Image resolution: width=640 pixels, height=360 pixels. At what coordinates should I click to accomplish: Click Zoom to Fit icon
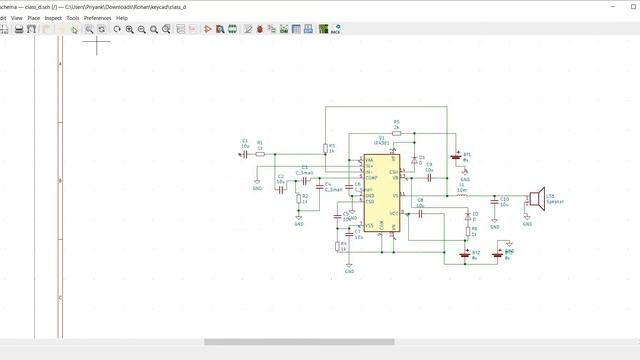[x=154, y=29]
